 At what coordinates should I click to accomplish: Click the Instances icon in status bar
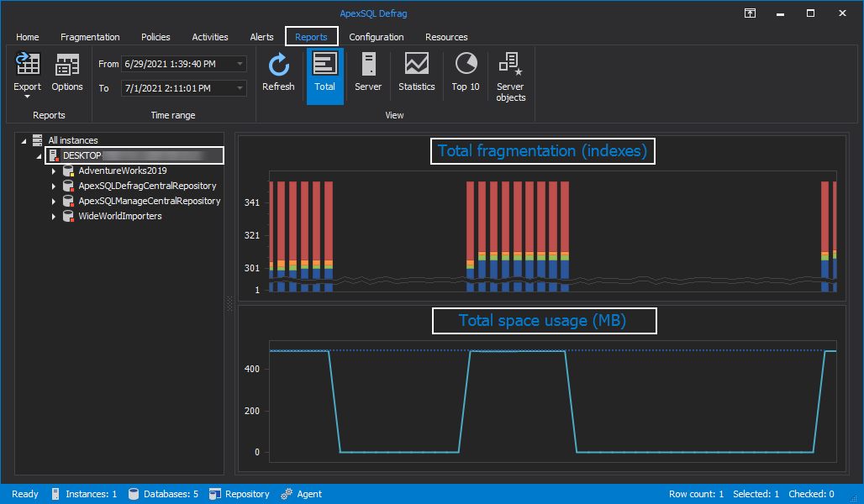[x=55, y=494]
